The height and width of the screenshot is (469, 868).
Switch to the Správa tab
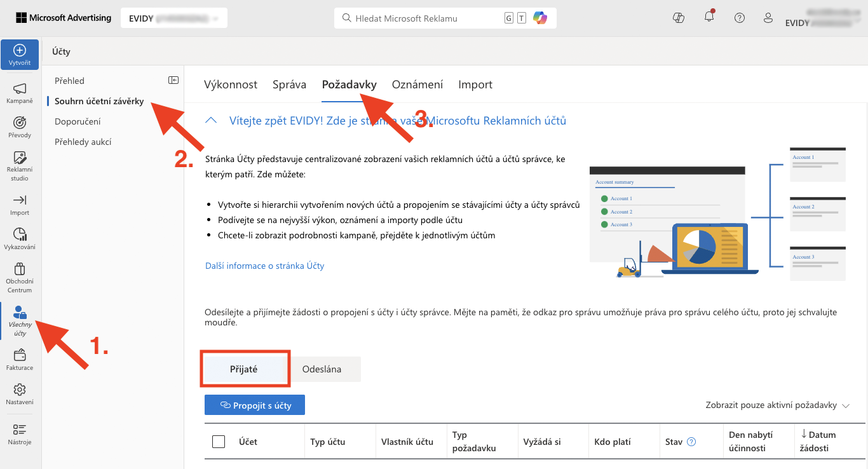pos(290,85)
